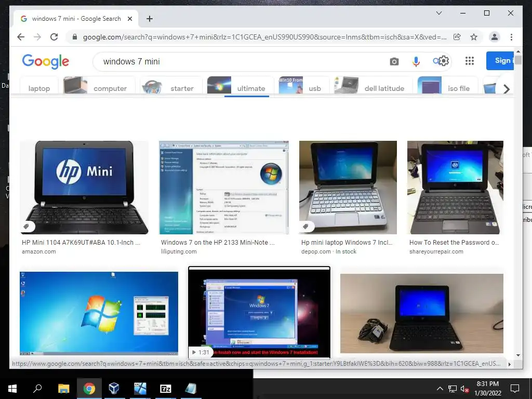Open the Windows 7 system properties image

224,187
